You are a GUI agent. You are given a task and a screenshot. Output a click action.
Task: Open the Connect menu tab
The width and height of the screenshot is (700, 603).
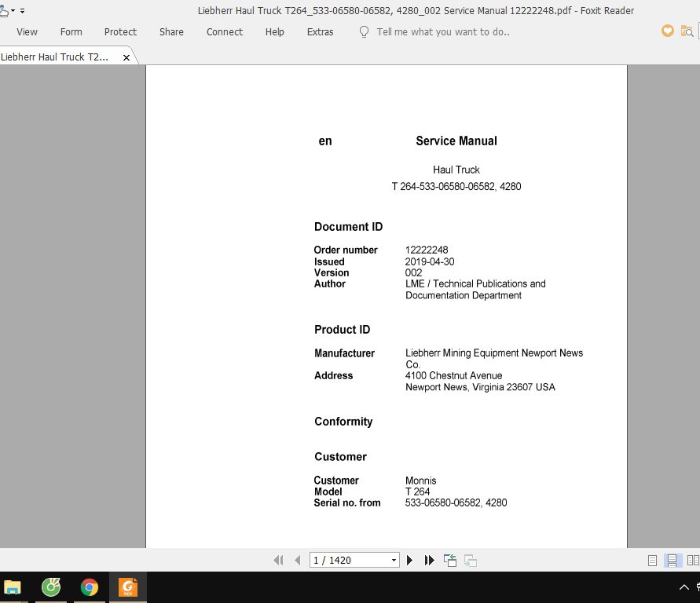point(225,32)
